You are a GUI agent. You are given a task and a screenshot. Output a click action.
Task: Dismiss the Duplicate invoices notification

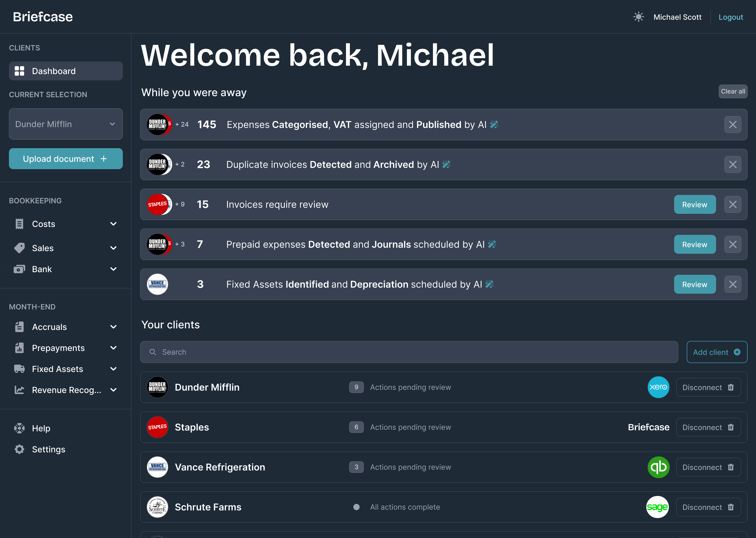coord(732,165)
